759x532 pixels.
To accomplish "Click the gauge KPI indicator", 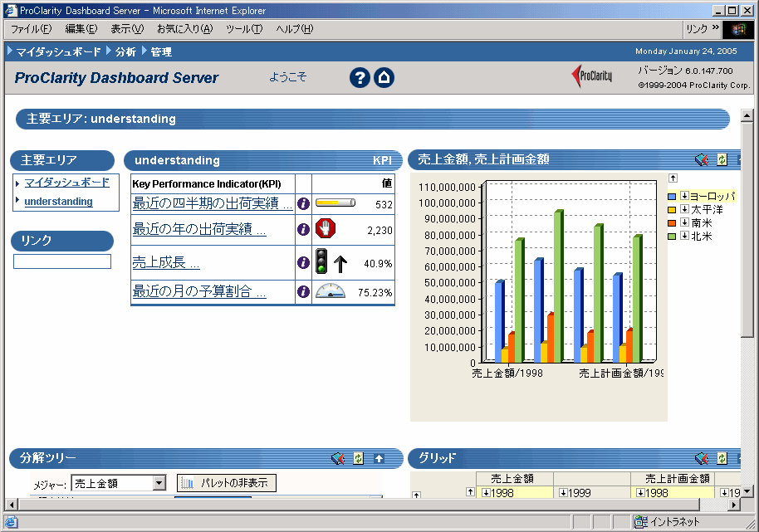I will pyautogui.click(x=331, y=290).
